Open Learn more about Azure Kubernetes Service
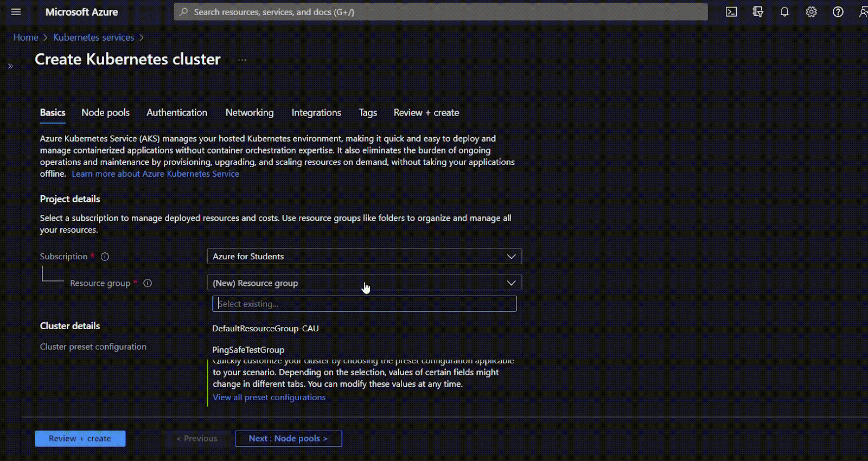Screen dimensions: 868x461 click(x=155, y=174)
